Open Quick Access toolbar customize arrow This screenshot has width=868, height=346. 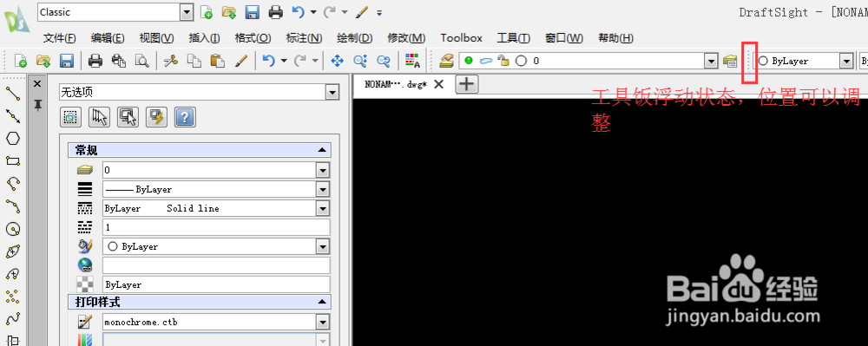coord(379,12)
